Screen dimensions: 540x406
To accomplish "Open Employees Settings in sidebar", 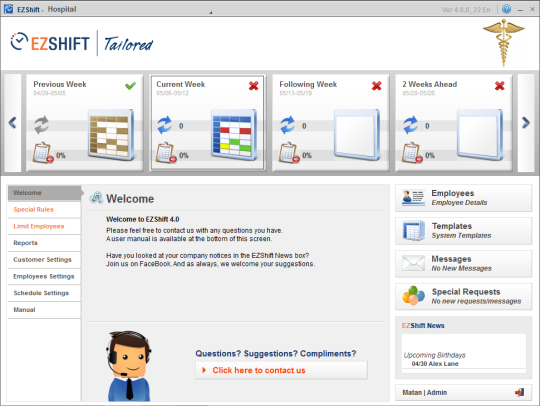I will pos(44,277).
